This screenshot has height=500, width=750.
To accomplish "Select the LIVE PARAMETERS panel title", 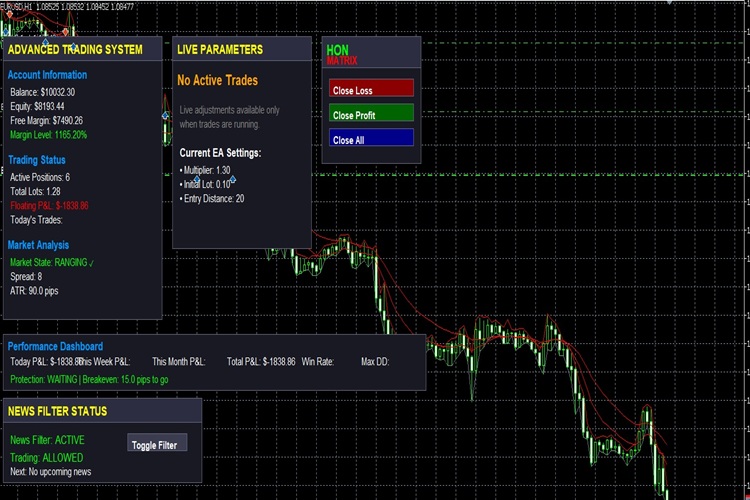I will [220, 49].
